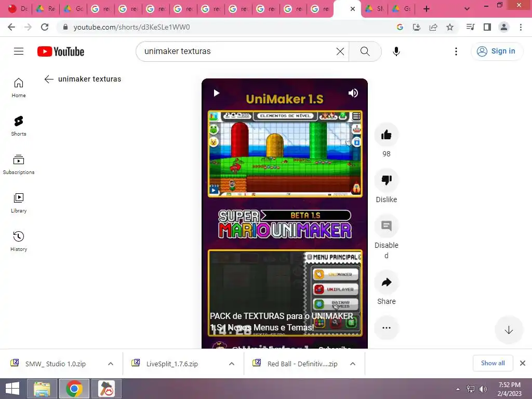The width and height of the screenshot is (532, 399).
Task: Open the Google icon in address bar
Action: click(400, 27)
